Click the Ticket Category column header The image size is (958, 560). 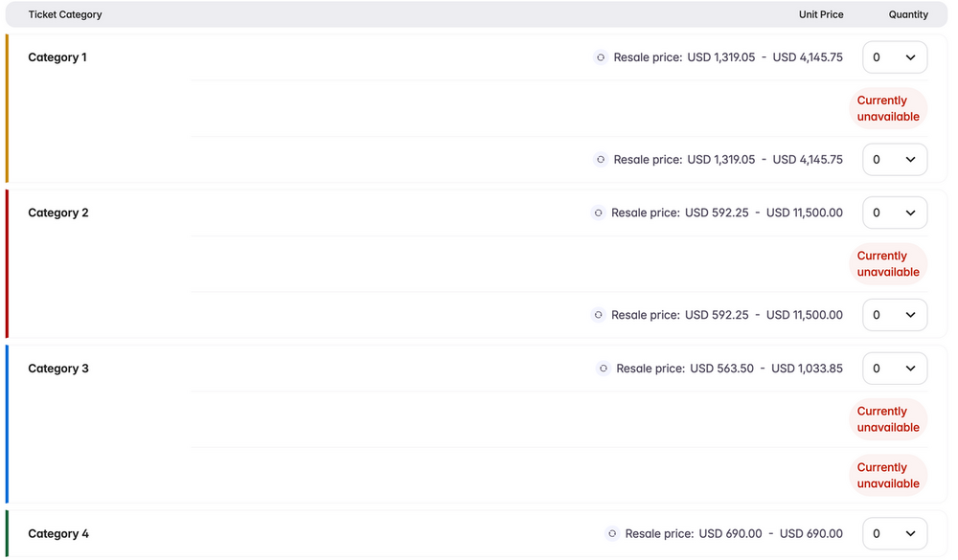click(x=65, y=14)
